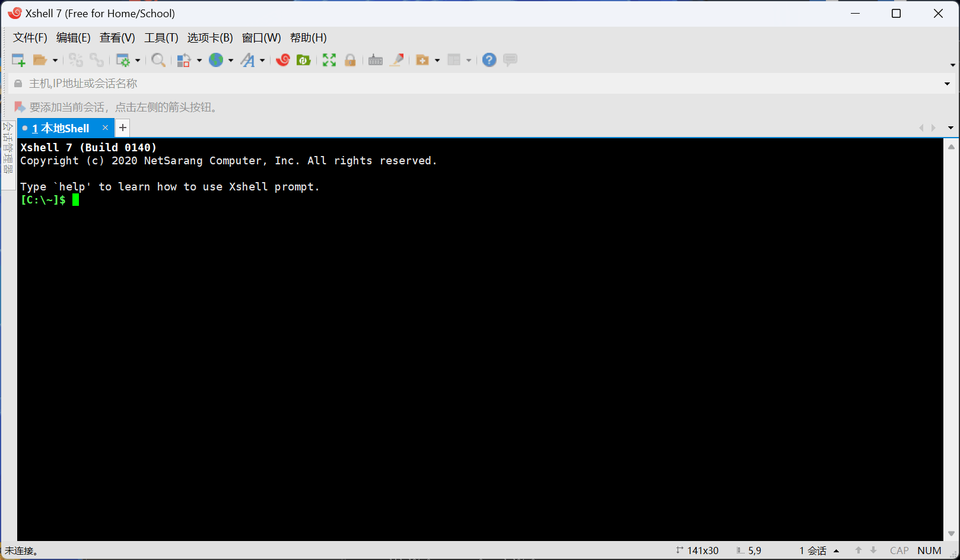Expand the address bar history dropdown
This screenshot has height=560, width=960.
tap(947, 84)
